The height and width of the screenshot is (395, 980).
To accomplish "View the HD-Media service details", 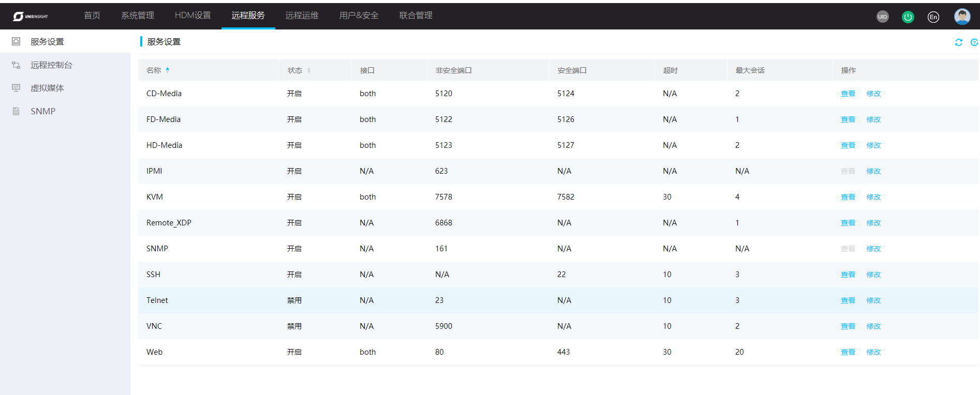I will [x=848, y=145].
